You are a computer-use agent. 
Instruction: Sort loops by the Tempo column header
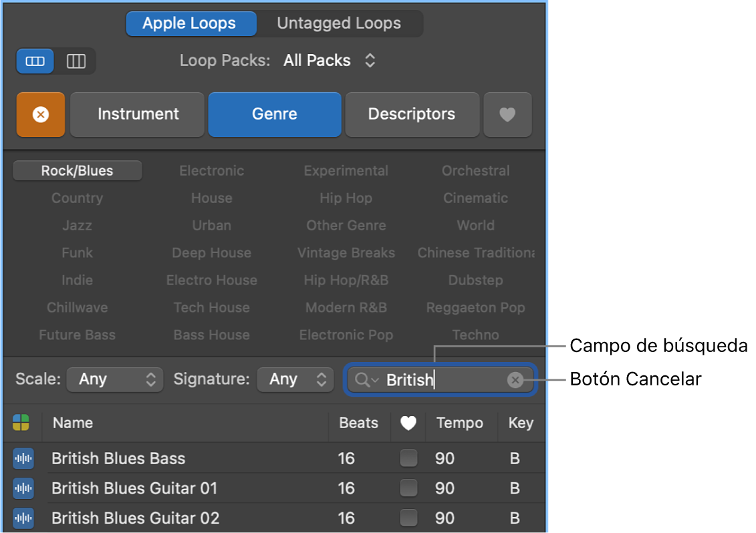(459, 423)
